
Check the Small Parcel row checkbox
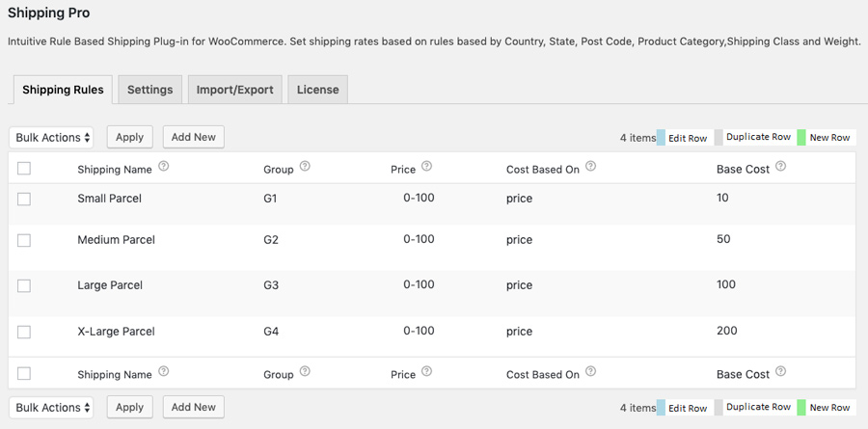point(24,200)
